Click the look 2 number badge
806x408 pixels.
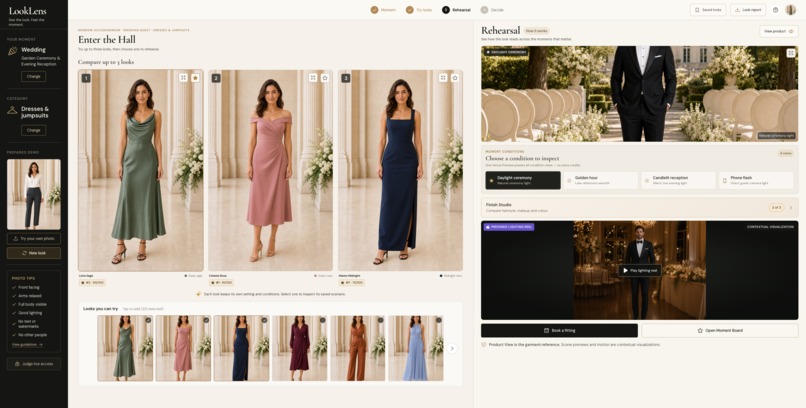tap(216, 78)
